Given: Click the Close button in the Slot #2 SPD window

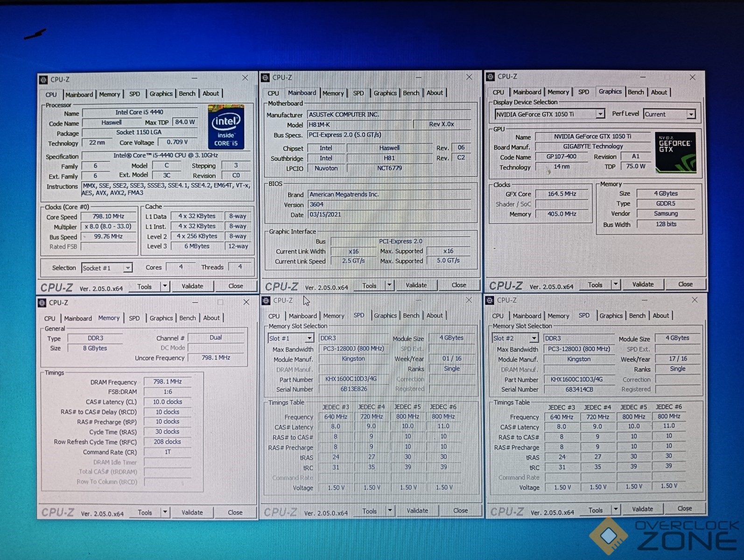Looking at the screenshot, I should click(x=685, y=509).
